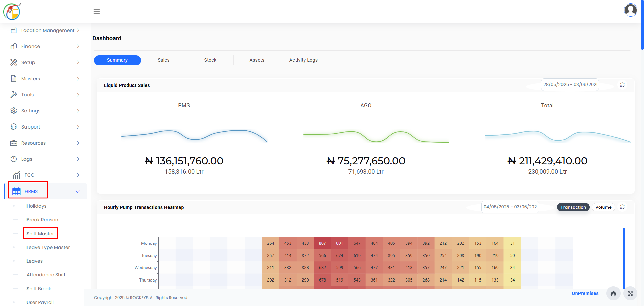Collapse the HRMS menu chevron

point(78,191)
